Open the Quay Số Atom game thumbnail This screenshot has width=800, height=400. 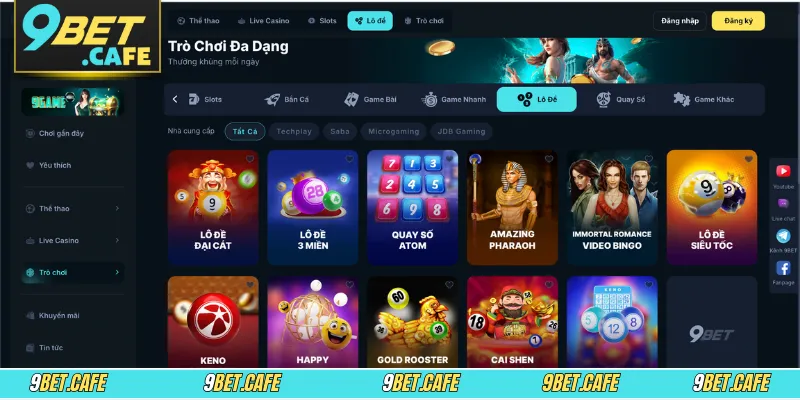pyautogui.click(x=412, y=207)
